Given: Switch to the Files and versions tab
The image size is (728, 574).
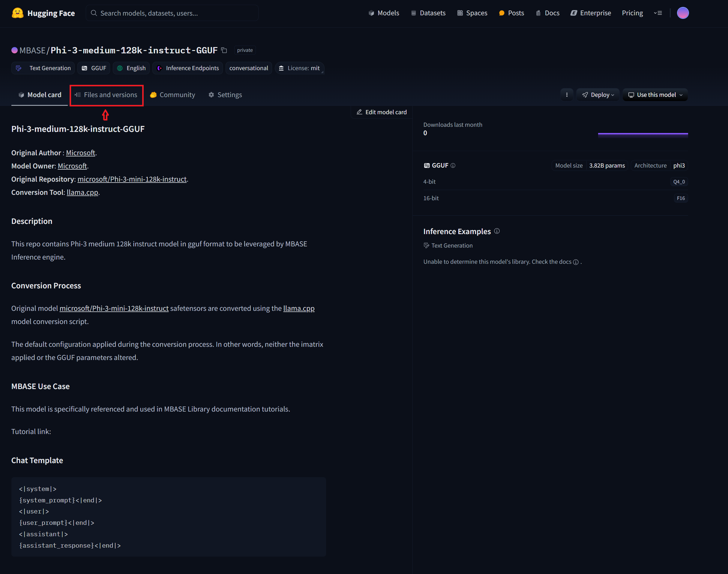Looking at the screenshot, I should [x=106, y=95].
